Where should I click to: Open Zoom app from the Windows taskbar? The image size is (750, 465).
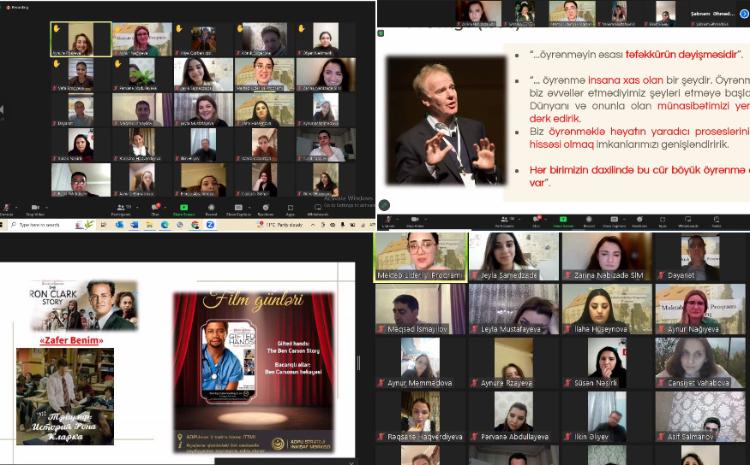(211, 225)
